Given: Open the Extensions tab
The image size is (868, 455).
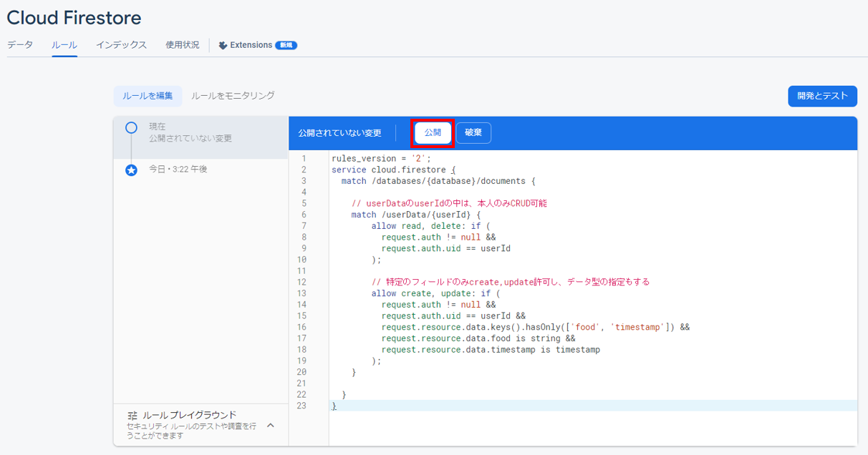Looking at the screenshot, I should pos(258,45).
